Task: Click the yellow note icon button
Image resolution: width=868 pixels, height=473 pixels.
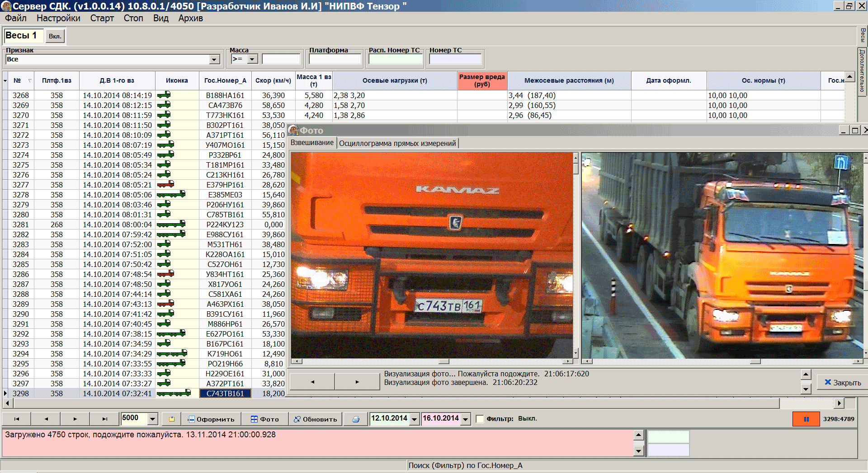Action: 172,419
